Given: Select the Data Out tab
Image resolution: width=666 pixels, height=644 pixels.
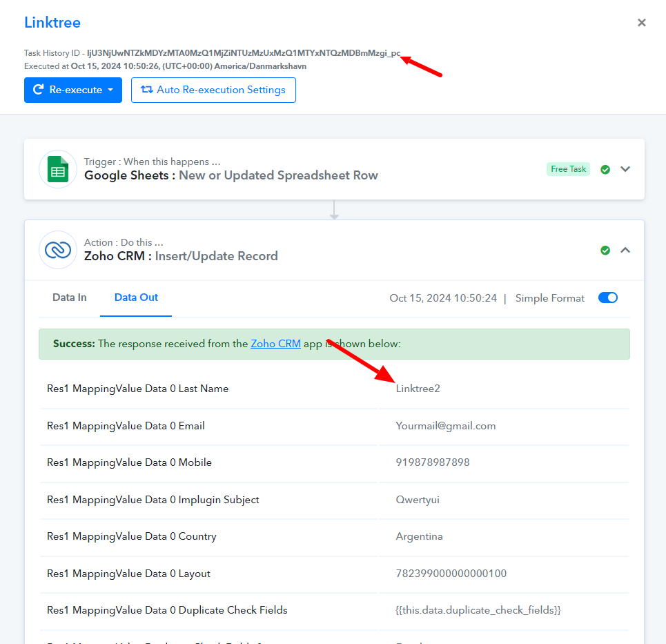Looking at the screenshot, I should pos(136,297).
